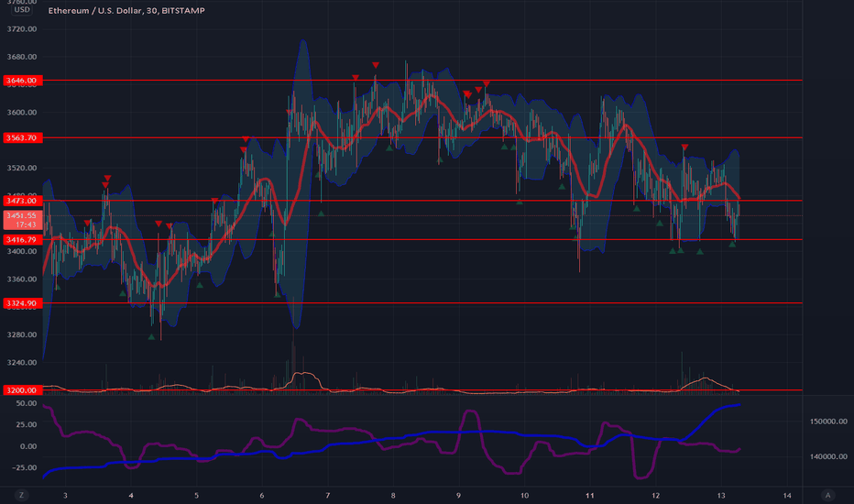Click the Ethereum / U.S. Dollar chart title
854x504 pixels.
pos(126,10)
